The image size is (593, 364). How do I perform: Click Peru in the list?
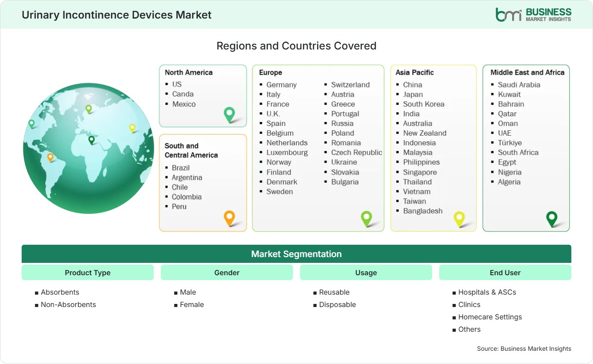pyautogui.click(x=179, y=206)
